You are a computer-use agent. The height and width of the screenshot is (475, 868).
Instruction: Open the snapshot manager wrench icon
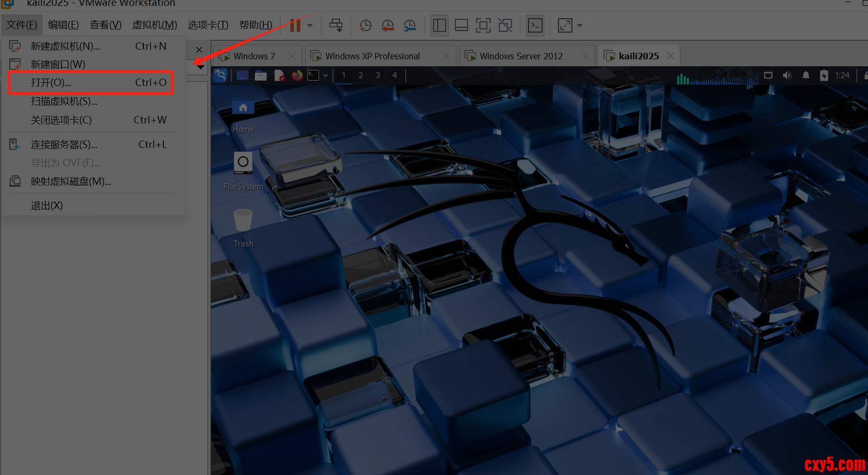pyautogui.click(x=409, y=26)
